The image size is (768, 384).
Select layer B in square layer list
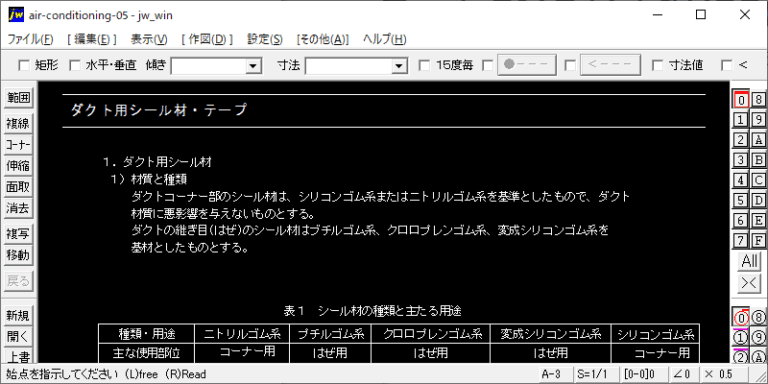[759, 160]
